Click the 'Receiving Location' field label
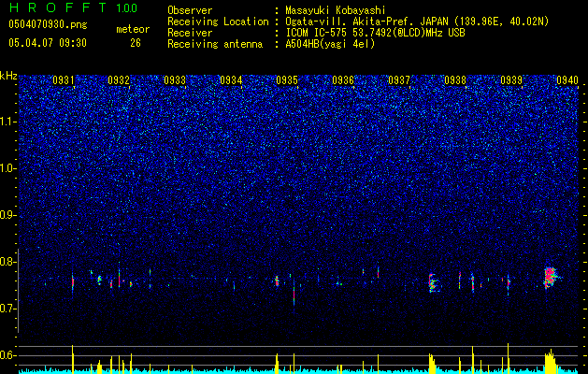Viewport: 588px width, 374px height. pos(218,22)
